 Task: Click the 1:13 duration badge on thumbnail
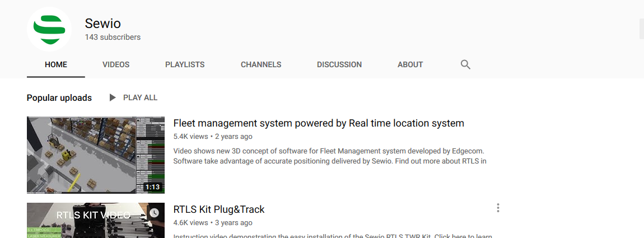coord(152,187)
